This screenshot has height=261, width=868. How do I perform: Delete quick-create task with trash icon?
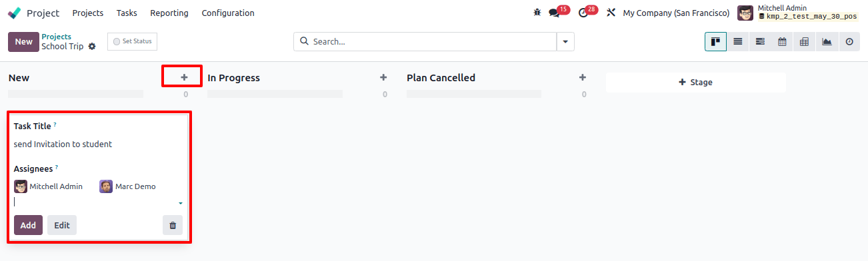click(173, 225)
